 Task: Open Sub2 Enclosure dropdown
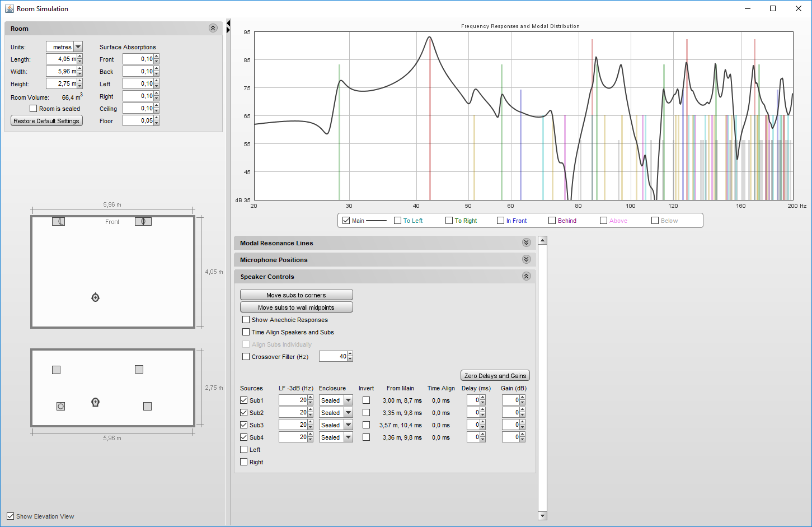(x=349, y=412)
